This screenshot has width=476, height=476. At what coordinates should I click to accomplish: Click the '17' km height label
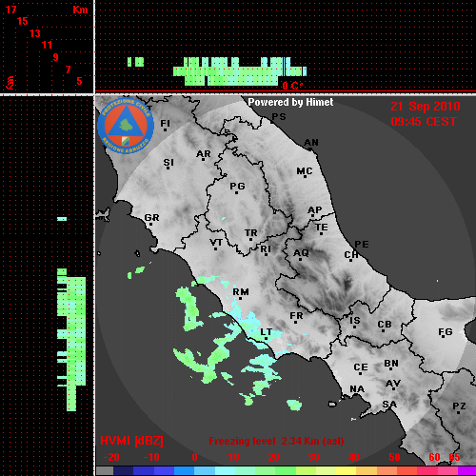pos(10,10)
